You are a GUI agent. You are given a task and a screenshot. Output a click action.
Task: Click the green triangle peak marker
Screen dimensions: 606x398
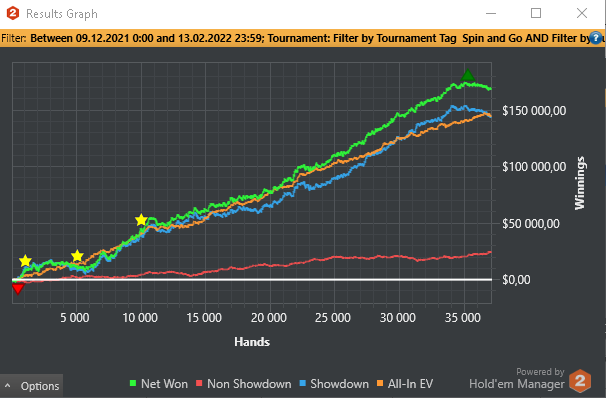click(x=468, y=75)
